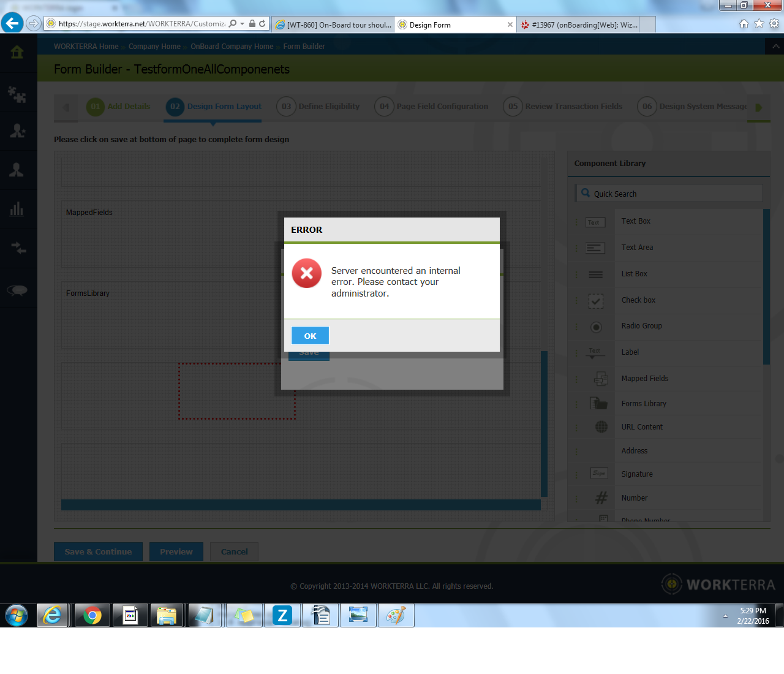Click the puzzle pieces sidebar icon

[17, 94]
